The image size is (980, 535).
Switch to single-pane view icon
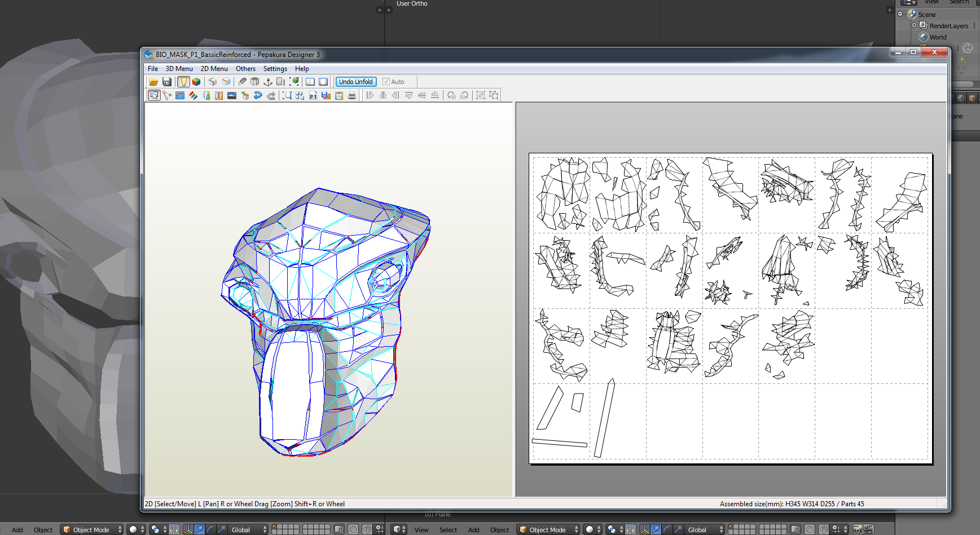tap(323, 82)
